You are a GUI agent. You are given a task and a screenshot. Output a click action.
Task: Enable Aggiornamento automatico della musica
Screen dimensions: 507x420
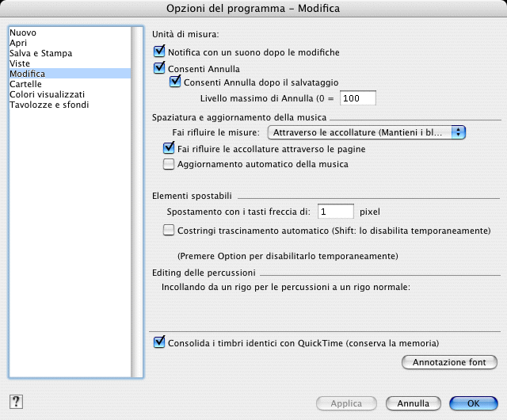click(x=168, y=165)
